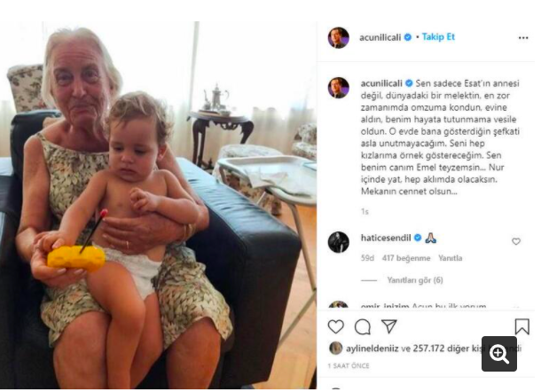Click the zoom magnifier overlay button
Viewport: 541px width, 392px height.
coord(499,354)
